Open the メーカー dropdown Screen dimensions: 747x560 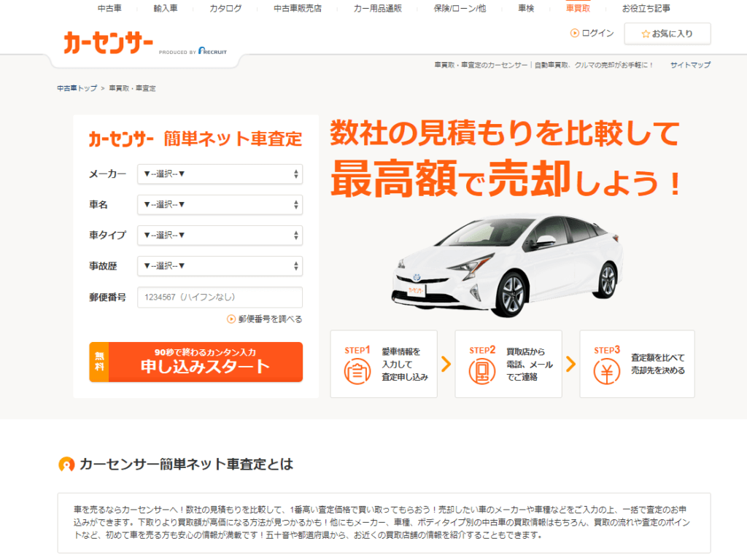click(220, 174)
